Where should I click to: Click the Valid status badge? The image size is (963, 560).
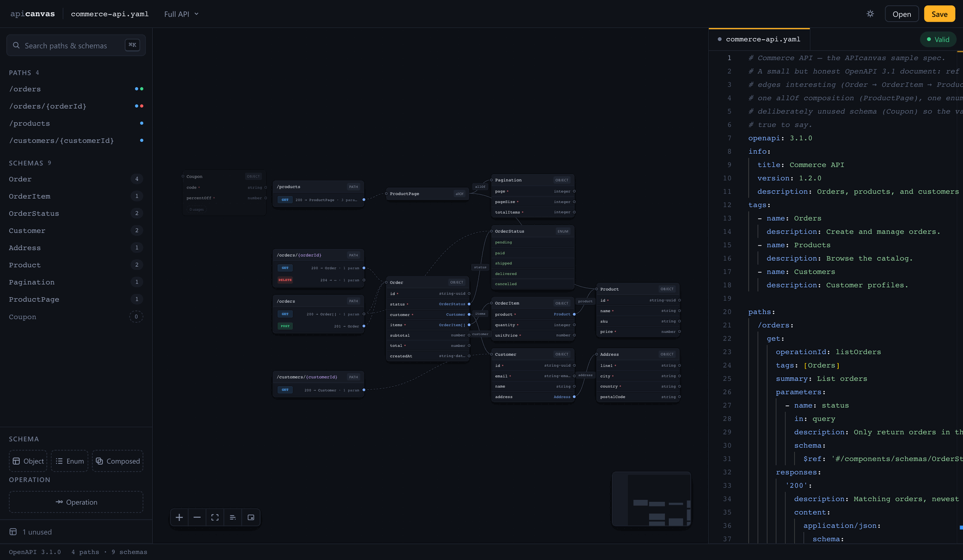938,39
